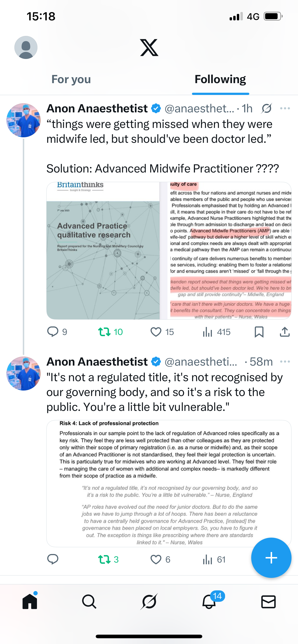Reply to the first tweet

tap(53, 332)
